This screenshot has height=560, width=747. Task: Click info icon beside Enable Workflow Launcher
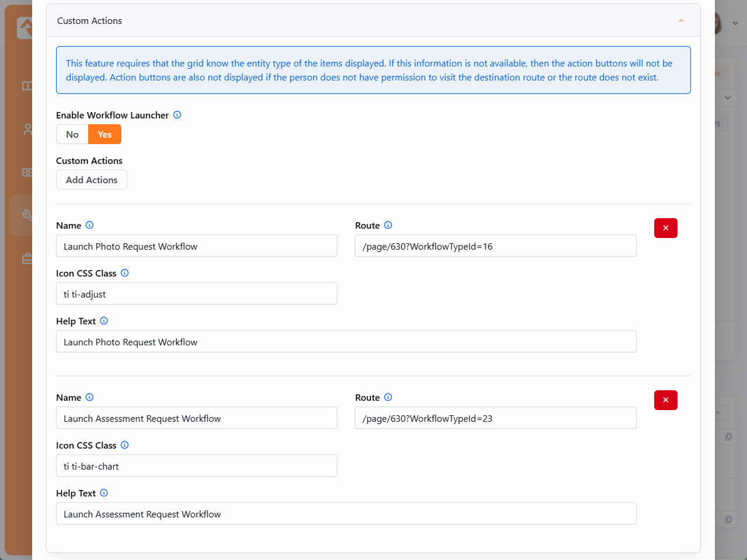click(x=177, y=115)
